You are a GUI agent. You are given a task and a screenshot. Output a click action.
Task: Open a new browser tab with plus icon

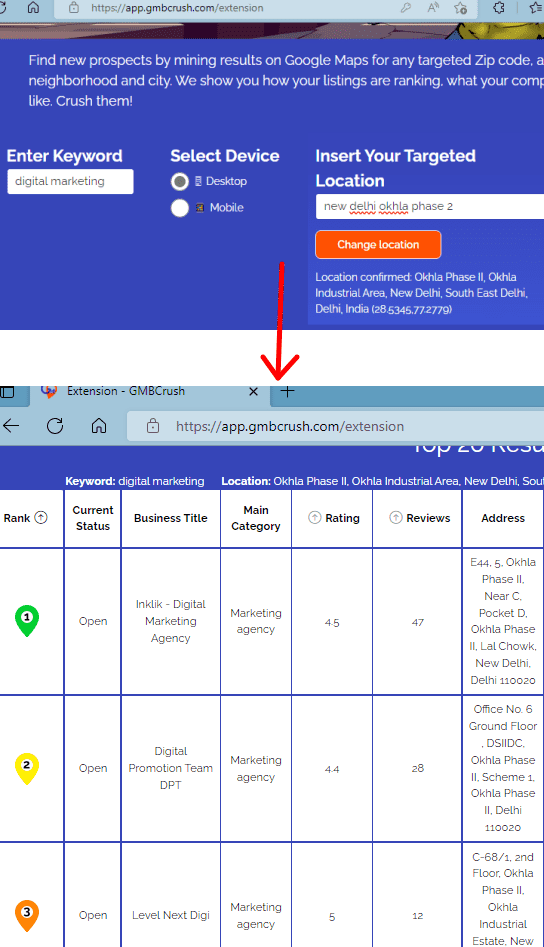coord(287,391)
